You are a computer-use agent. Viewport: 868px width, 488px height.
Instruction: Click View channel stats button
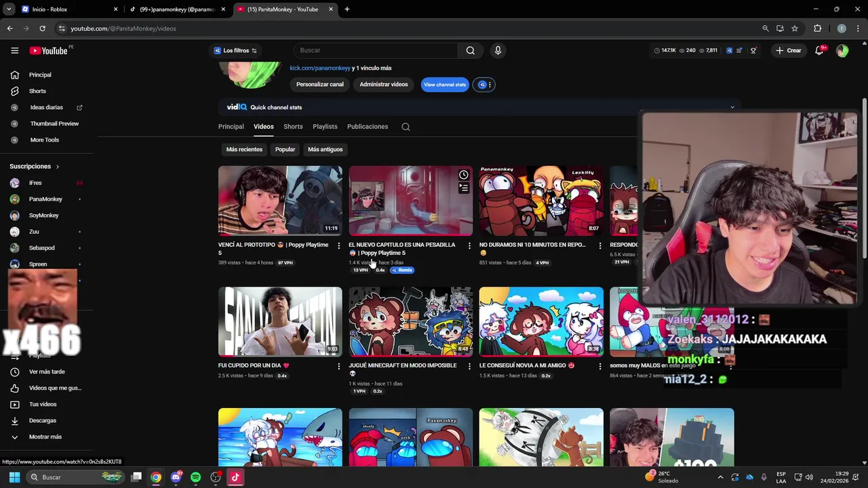pyautogui.click(x=445, y=85)
